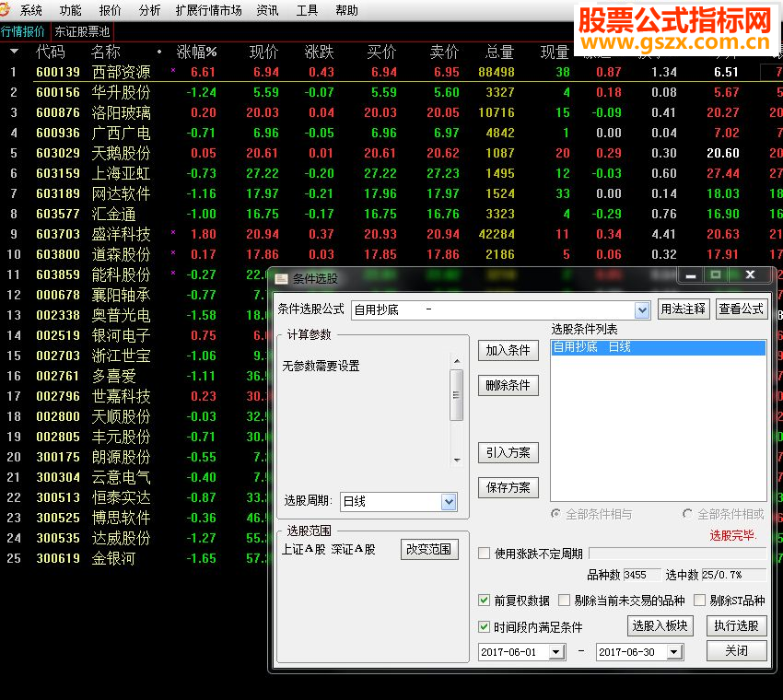This screenshot has height=700, width=783.
Task: Toggle 时间段内满足条件 checkbox
Action: [x=484, y=626]
